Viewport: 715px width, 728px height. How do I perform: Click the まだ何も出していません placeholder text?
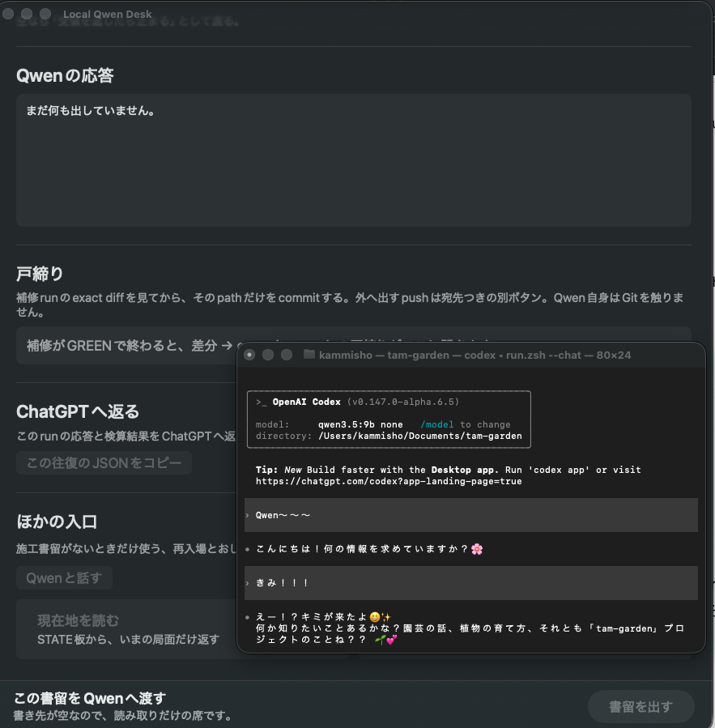click(91, 110)
